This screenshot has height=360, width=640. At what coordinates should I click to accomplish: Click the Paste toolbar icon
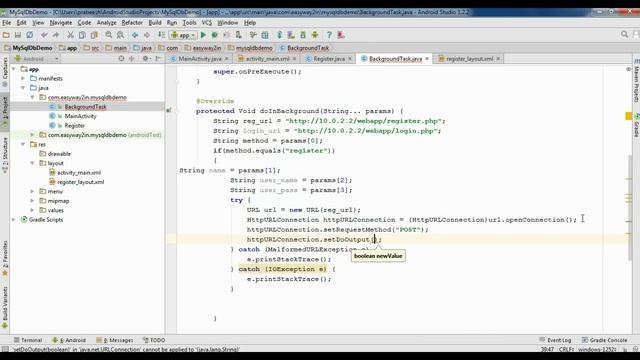coord(94,35)
